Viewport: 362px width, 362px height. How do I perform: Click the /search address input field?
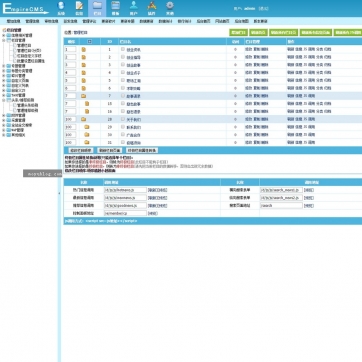(282, 206)
